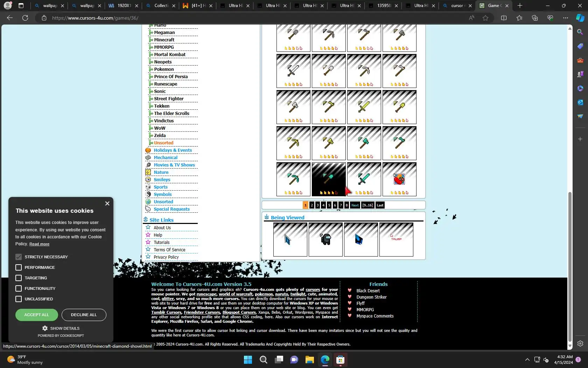The image size is (588, 368).
Task: Open a new browser tab
Action: point(520,6)
